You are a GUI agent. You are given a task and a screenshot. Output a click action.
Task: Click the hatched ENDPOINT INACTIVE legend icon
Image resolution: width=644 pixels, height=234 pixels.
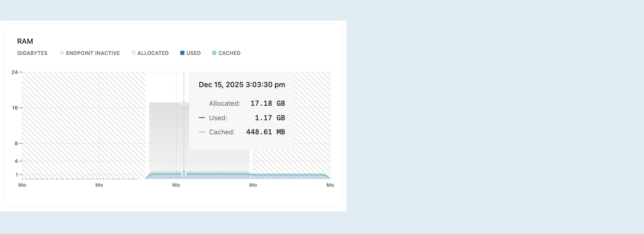click(62, 53)
